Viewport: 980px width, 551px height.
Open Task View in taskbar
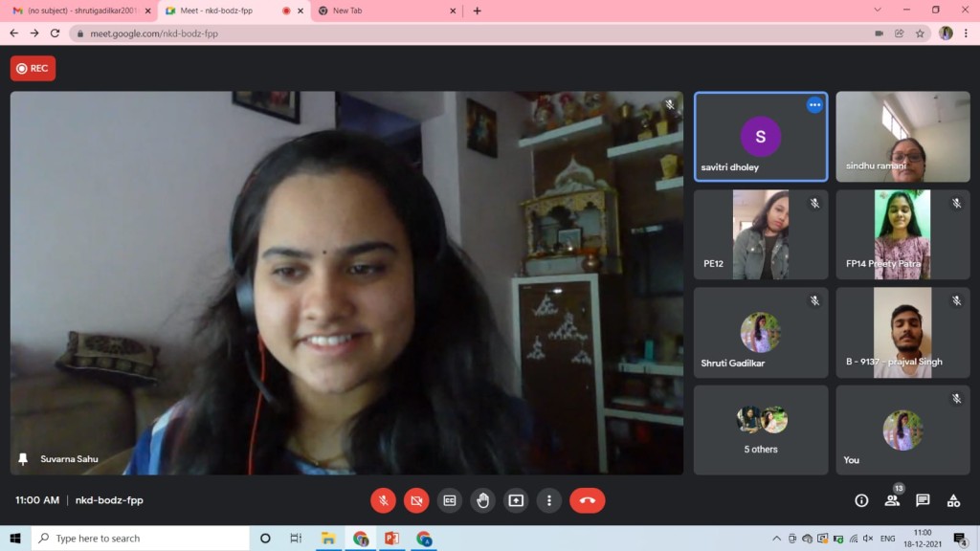click(x=296, y=539)
